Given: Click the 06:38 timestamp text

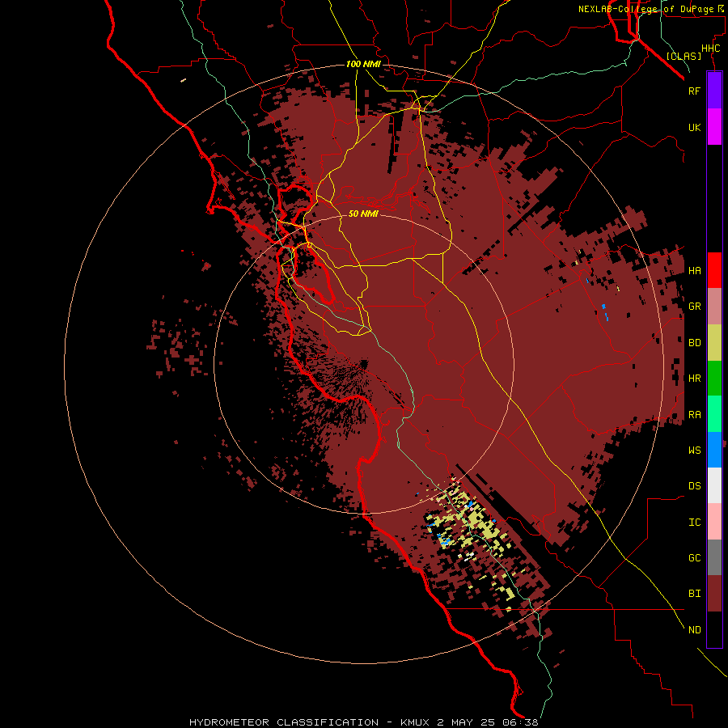Looking at the screenshot, I should coord(520,722).
